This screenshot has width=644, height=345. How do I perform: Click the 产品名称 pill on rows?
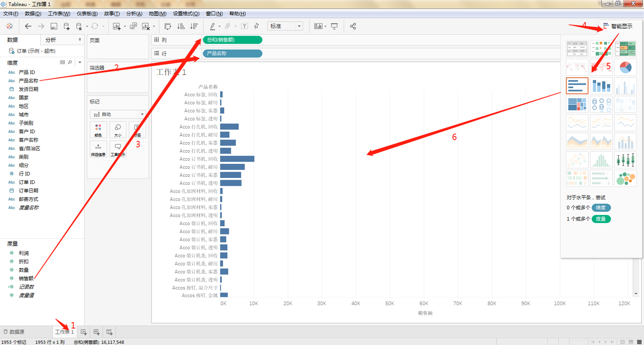[232, 53]
